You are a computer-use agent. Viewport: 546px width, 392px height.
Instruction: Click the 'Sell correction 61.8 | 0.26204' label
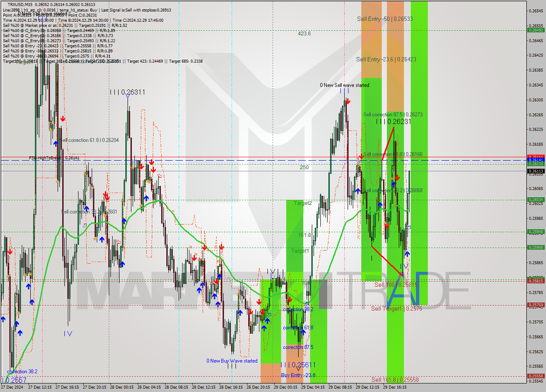tap(89, 140)
